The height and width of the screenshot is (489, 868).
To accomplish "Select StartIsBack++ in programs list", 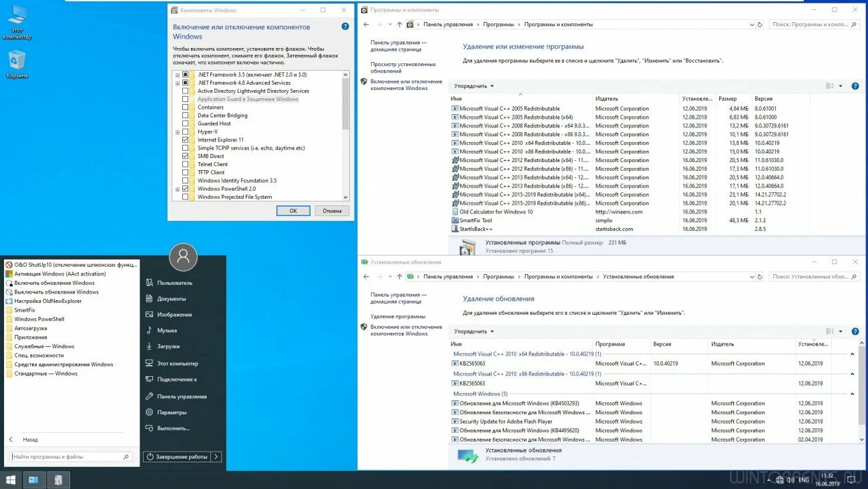I will (x=475, y=229).
